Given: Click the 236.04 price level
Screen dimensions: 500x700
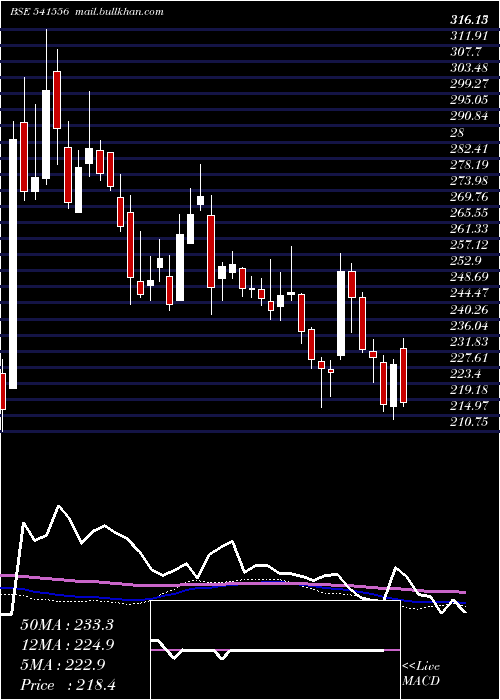Looking at the screenshot, I should point(469,325).
